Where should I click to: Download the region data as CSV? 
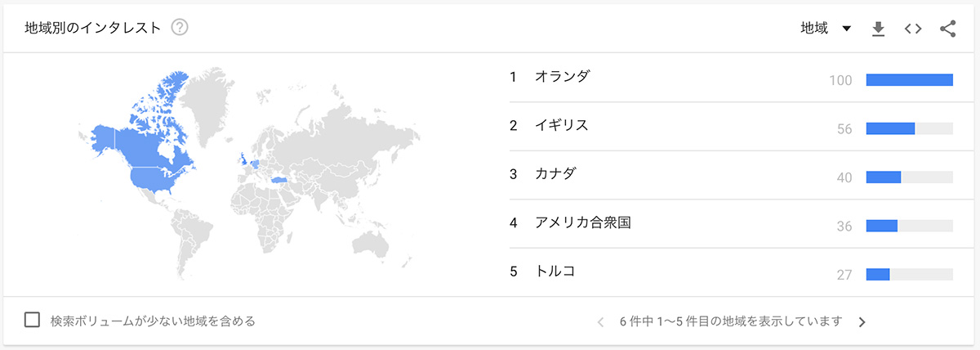click(x=878, y=29)
